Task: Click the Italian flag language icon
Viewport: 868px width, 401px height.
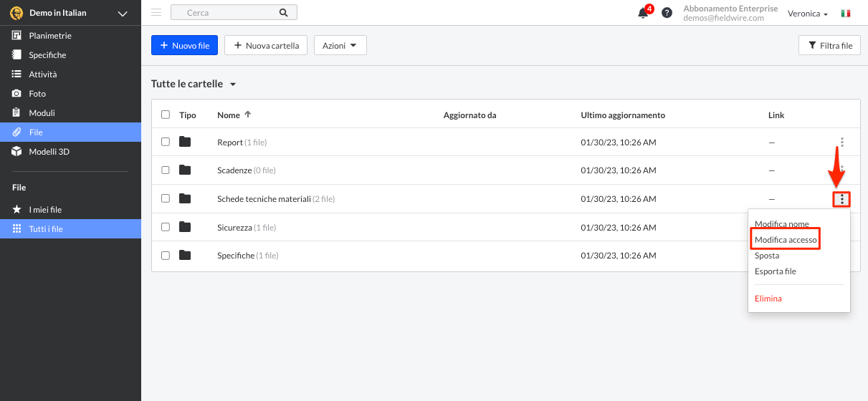Action: pyautogui.click(x=846, y=14)
